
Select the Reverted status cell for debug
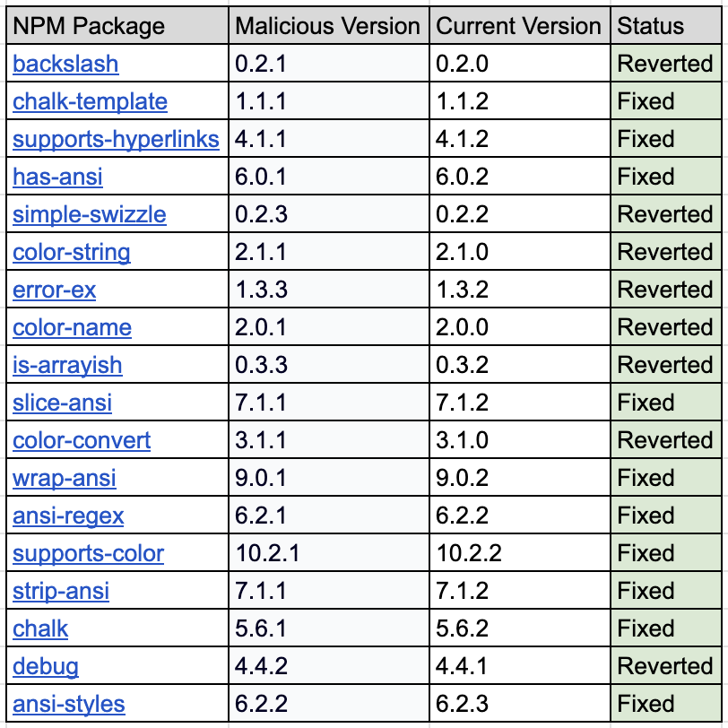click(x=666, y=666)
